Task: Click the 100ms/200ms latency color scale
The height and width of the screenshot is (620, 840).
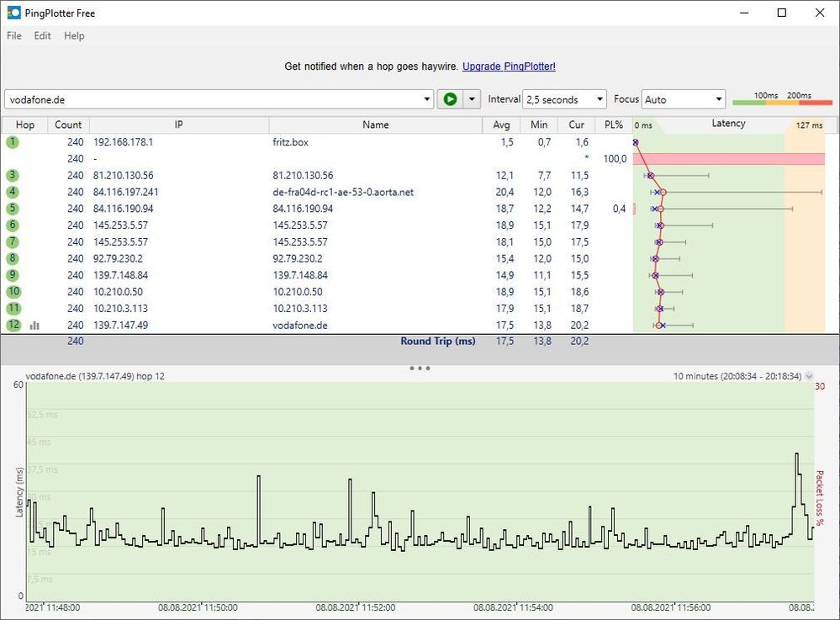Action: tap(782, 98)
